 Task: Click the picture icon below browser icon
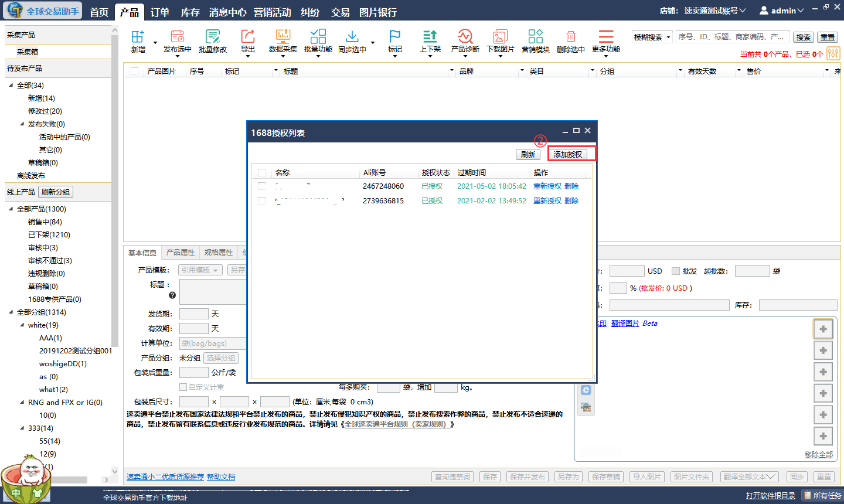[x=586, y=407]
